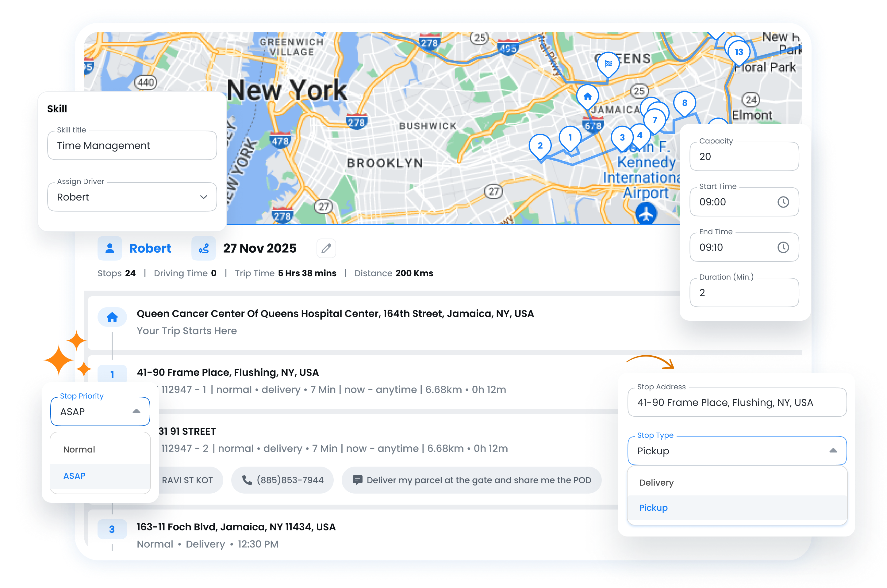The image size is (887, 588).
Task: Click the pencil icon to edit trip date
Action: [326, 248]
